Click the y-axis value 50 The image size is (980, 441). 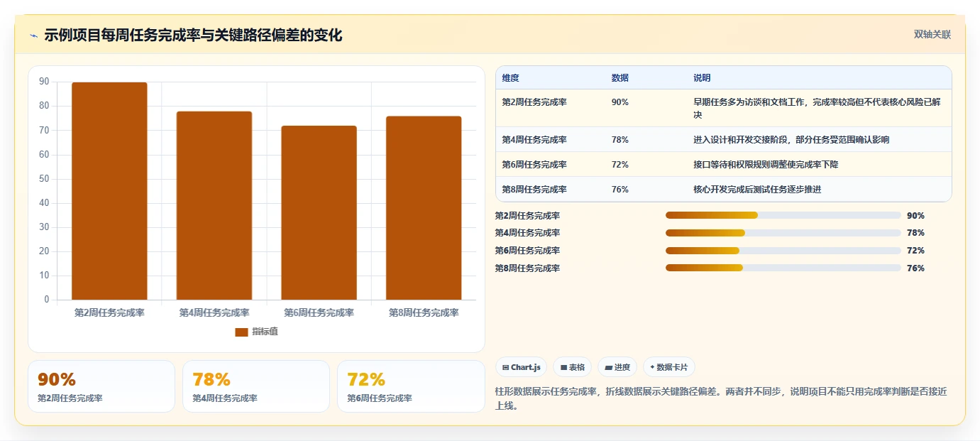pos(44,179)
